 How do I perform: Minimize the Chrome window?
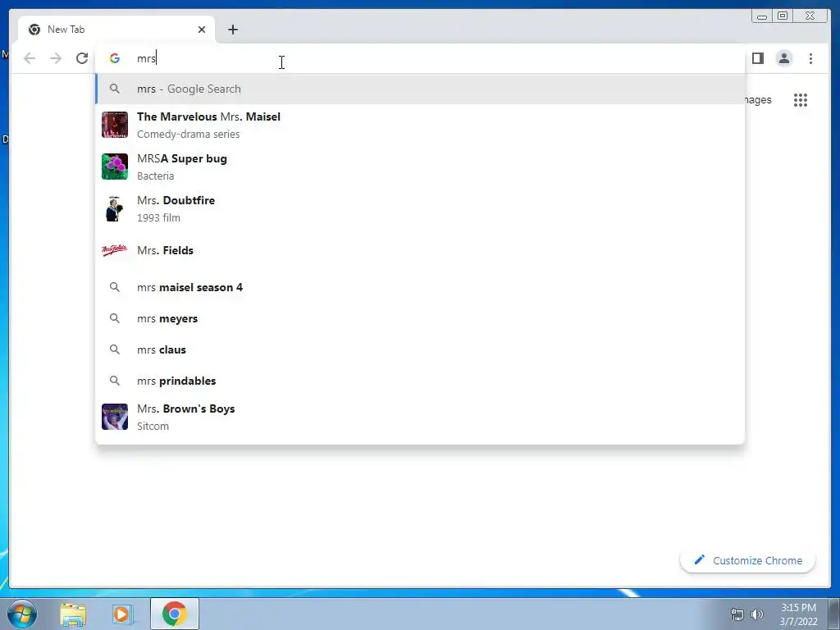[762, 16]
